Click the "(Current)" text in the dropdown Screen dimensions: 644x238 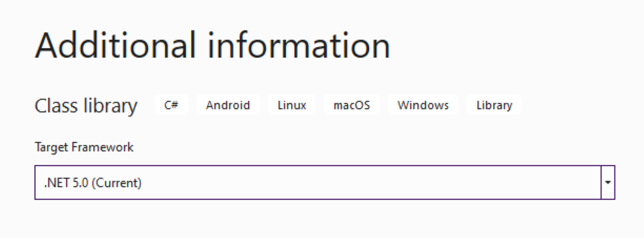click(x=117, y=183)
